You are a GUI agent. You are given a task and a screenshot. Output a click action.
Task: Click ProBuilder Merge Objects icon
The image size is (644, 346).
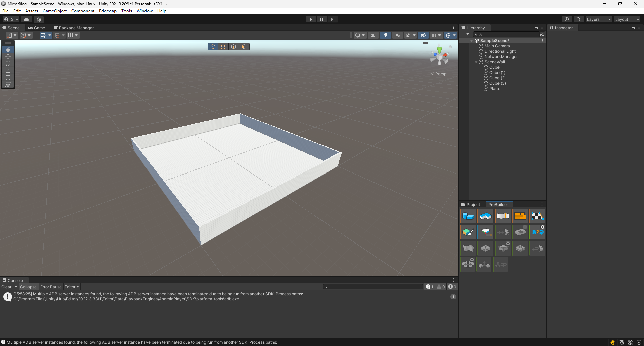pos(484,264)
